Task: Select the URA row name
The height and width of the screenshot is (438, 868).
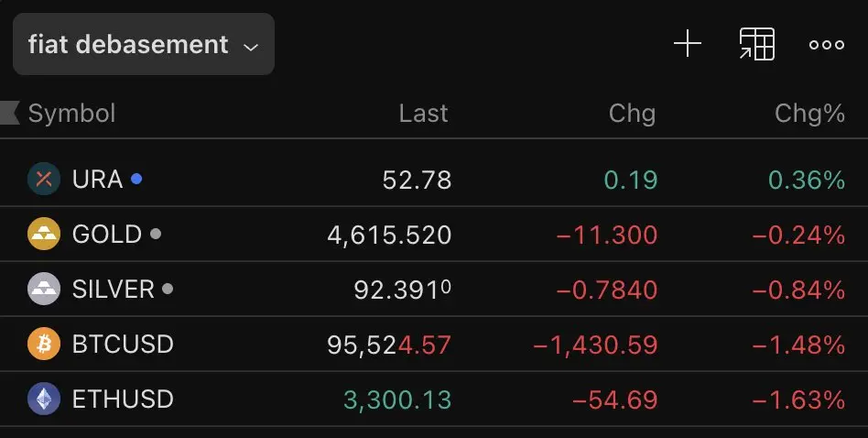Action: pos(97,179)
